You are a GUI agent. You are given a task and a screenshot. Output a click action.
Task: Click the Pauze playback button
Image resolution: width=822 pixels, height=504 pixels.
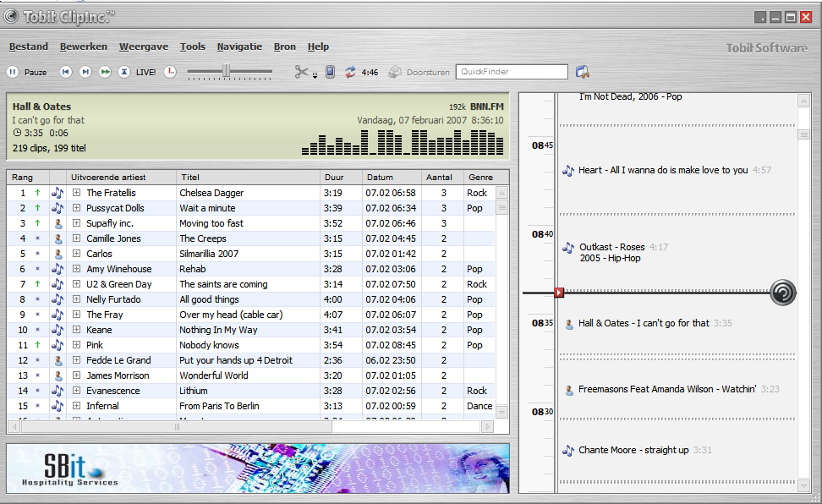pos(14,72)
